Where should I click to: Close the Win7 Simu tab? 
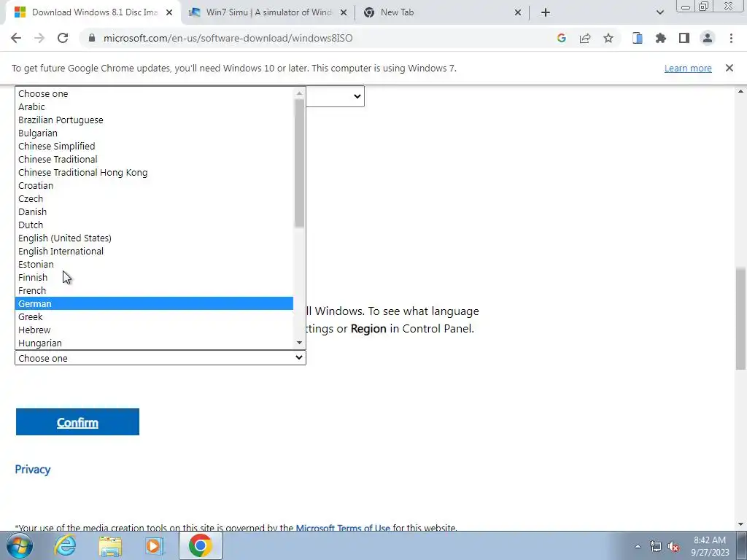click(x=344, y=12)
